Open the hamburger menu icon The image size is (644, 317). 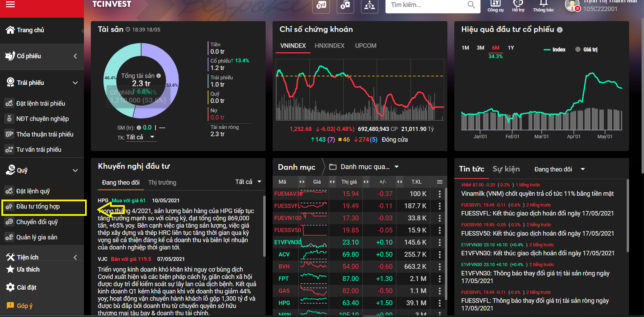tap(10, 5)
